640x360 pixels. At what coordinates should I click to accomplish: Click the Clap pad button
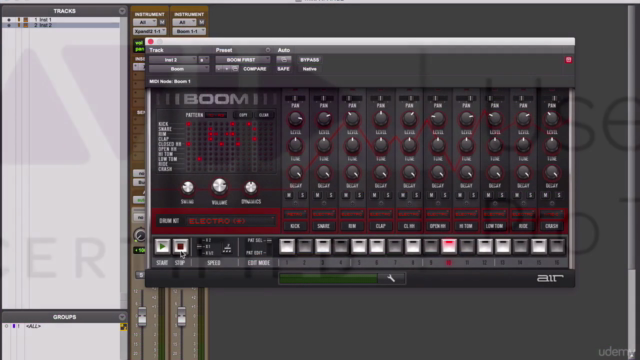[381, 226]
